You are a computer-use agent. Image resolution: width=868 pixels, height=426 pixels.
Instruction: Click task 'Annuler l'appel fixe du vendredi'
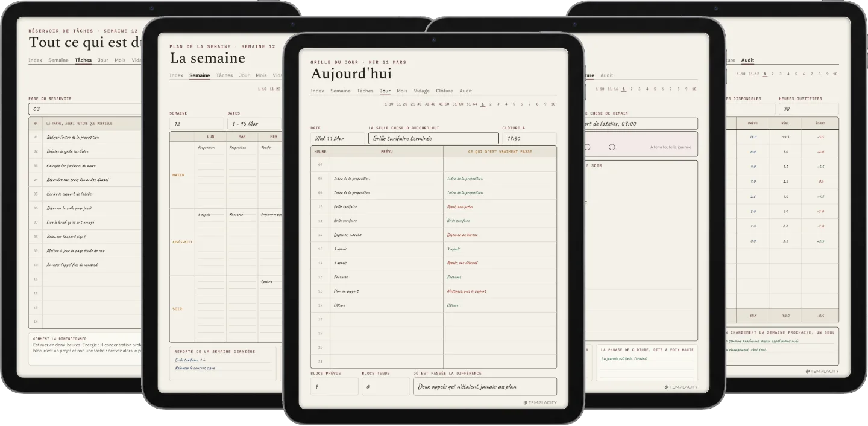point(72,265)
